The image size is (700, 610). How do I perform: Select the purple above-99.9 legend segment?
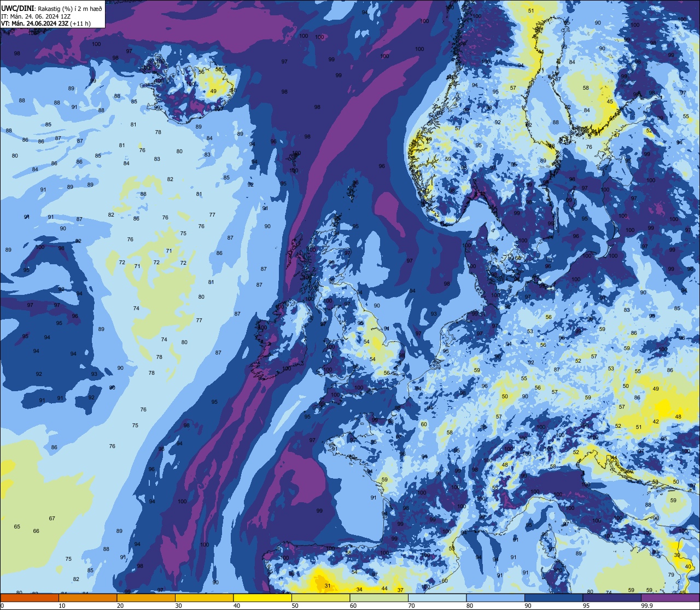pos(670,598)
